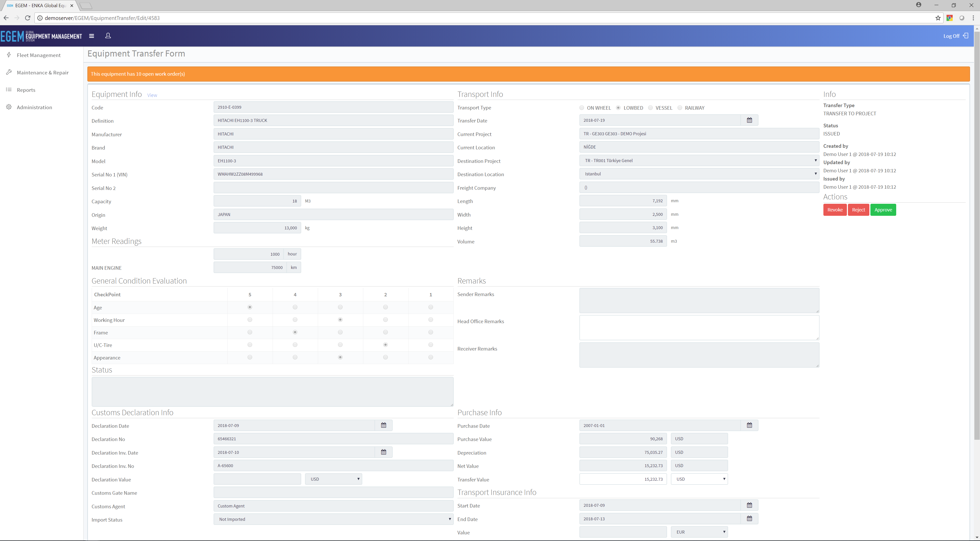The image size is (980, 541).
Task: Open the Import Status dropdown
Action: tap(333, 519)
